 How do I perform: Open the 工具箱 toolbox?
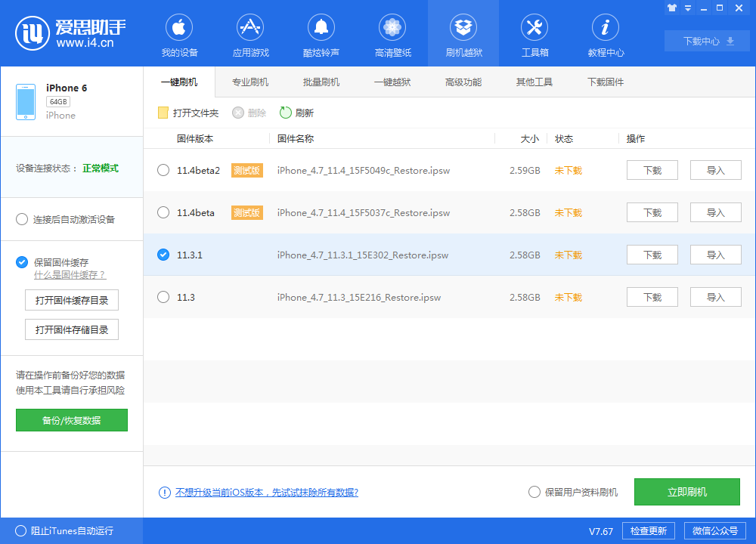(x=534, y=33)
